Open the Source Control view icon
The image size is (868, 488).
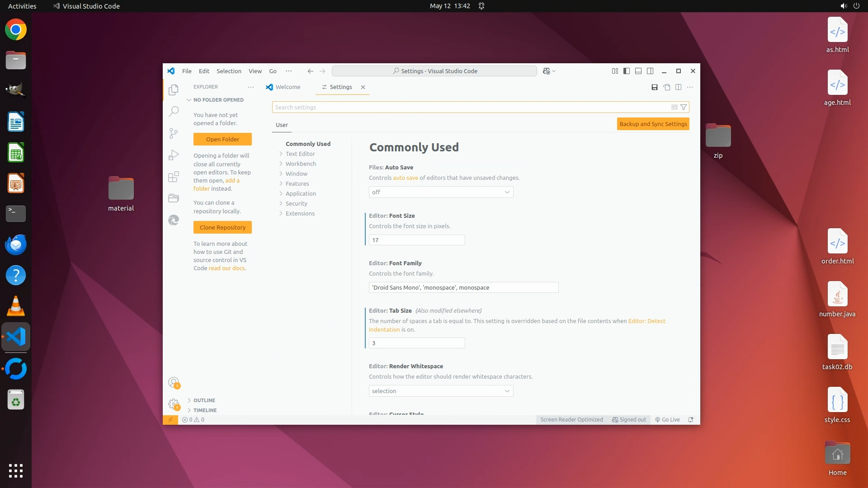click(174, 133)
